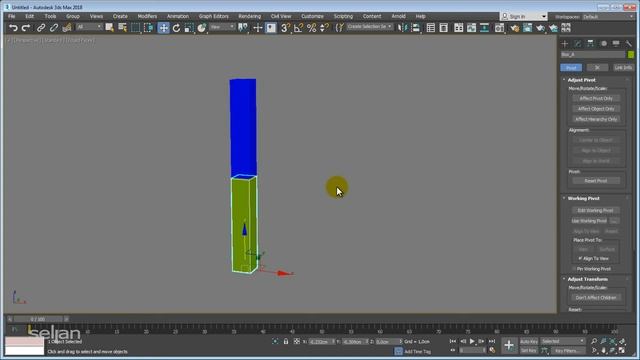Screen dimensions: 640x360
Task: Open the selection filter All dropdown
Action: pyautogui.click(x=89, y=27)
